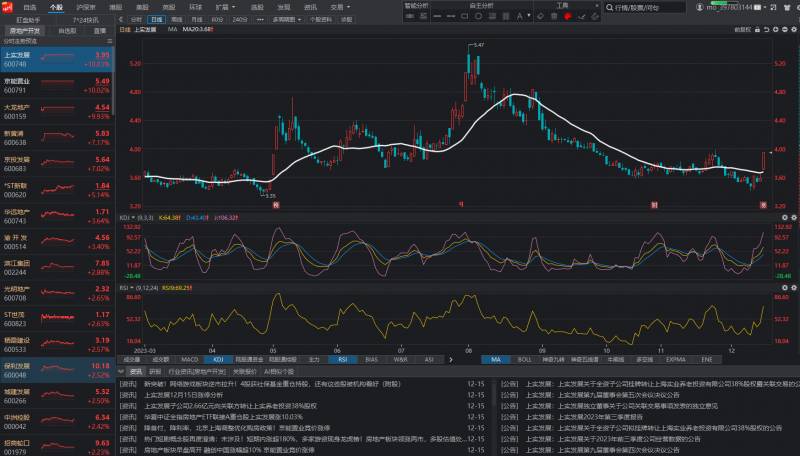Open news 上实发展12月15日涨停分析

(183, 395)
